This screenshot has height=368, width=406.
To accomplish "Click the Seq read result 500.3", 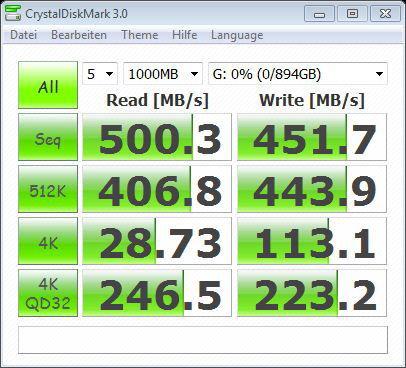I will [157, 137].
